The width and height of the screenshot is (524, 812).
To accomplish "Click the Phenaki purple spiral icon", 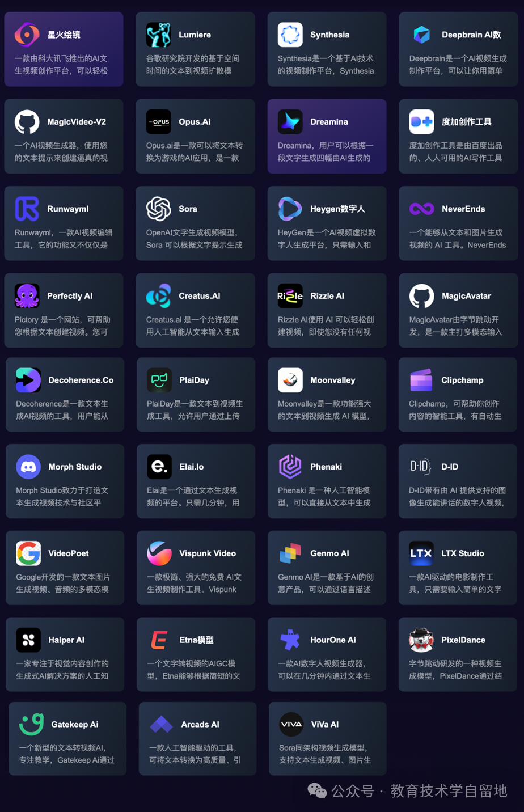I will point(290,467).
